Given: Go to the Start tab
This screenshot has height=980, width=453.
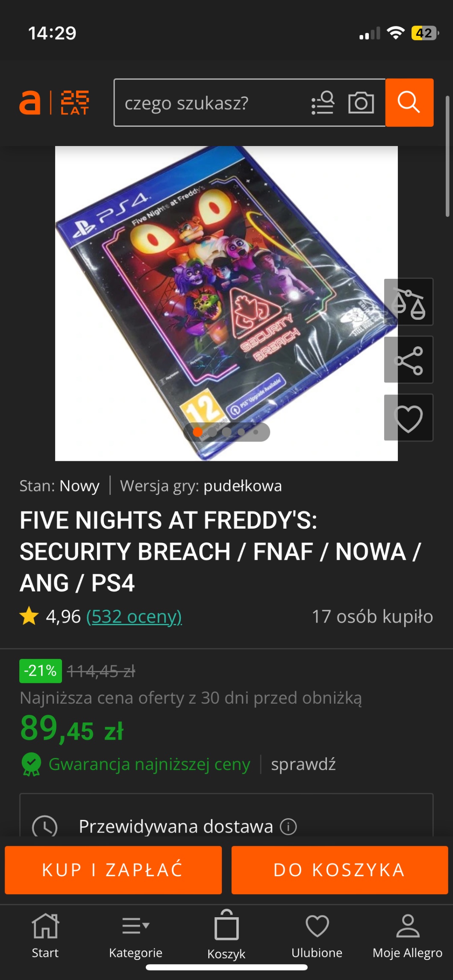Looking at the screenshot, I should click(45, 935).
